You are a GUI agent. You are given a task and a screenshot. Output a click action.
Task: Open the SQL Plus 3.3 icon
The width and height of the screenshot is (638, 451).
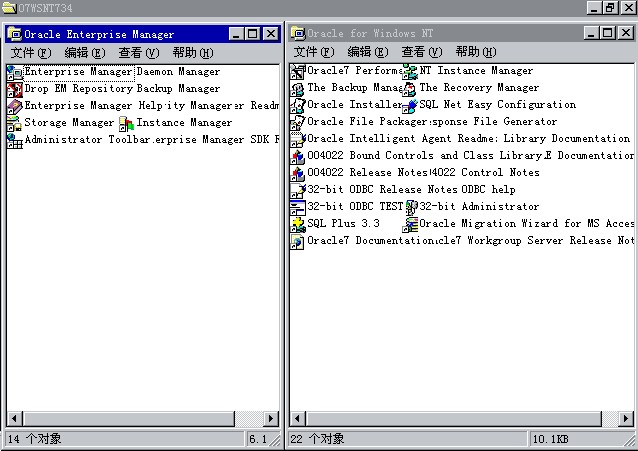click(x=297, y=225)
